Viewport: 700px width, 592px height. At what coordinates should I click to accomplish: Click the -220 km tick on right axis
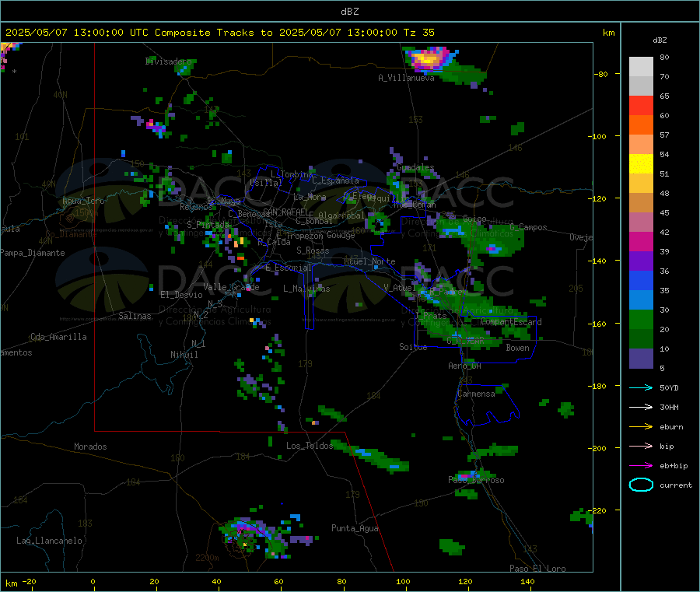(599, 510)
